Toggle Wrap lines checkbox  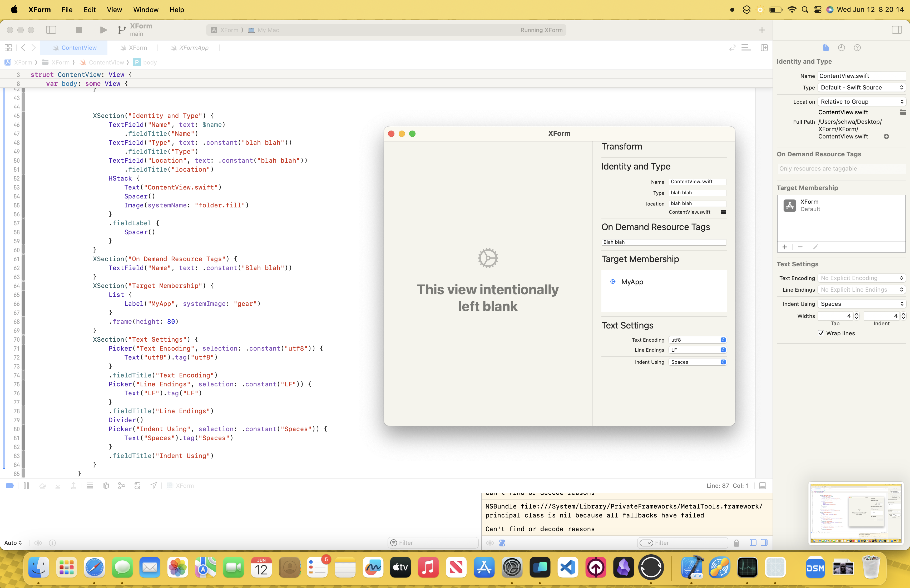(821, 333)
